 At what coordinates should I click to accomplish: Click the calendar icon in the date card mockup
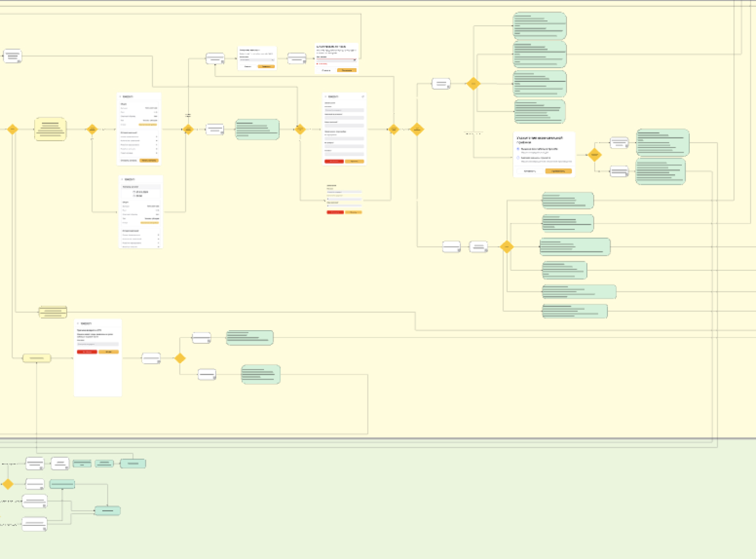[x=134, y=192]
